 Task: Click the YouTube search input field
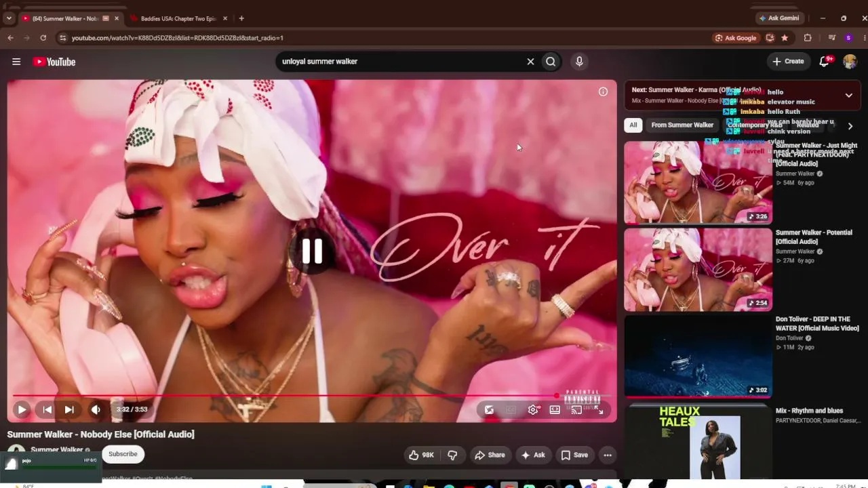tap(400, 62)
